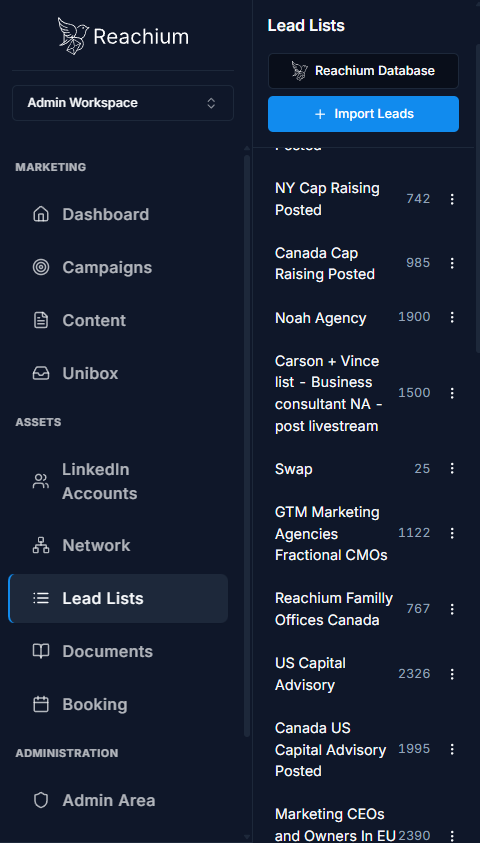This screenshot has height=843, width=480.
Task: Click the sidebar navigation scrollbar
Action: point(247,446)
